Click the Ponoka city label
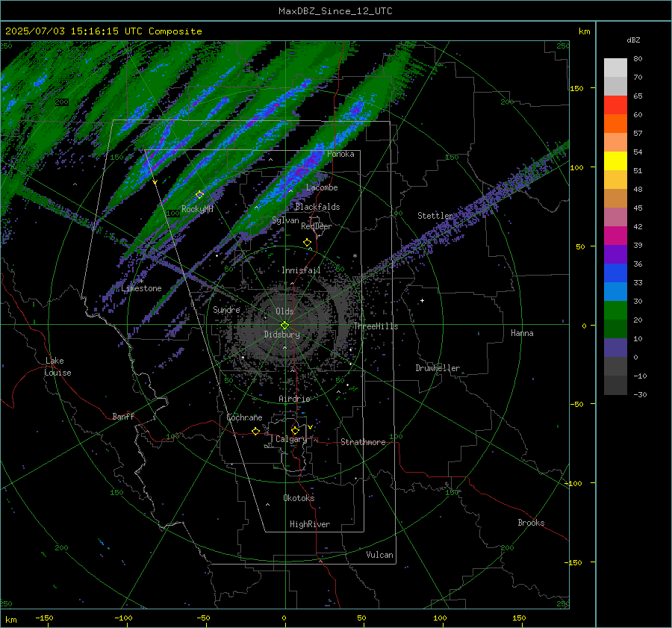This screenshot has height=628, width=672. coord(340,155)
